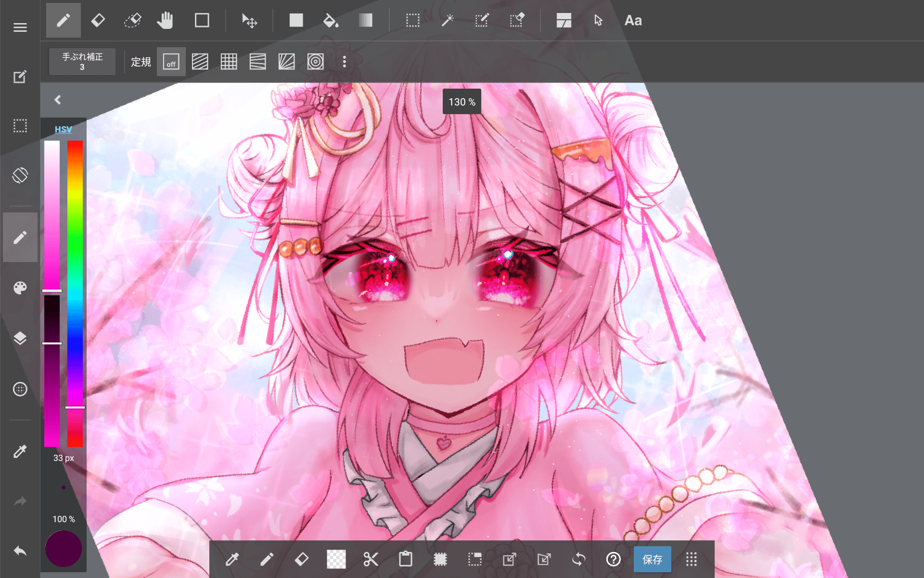
Task: Select the comic panel divide tool
Action: 564,20
